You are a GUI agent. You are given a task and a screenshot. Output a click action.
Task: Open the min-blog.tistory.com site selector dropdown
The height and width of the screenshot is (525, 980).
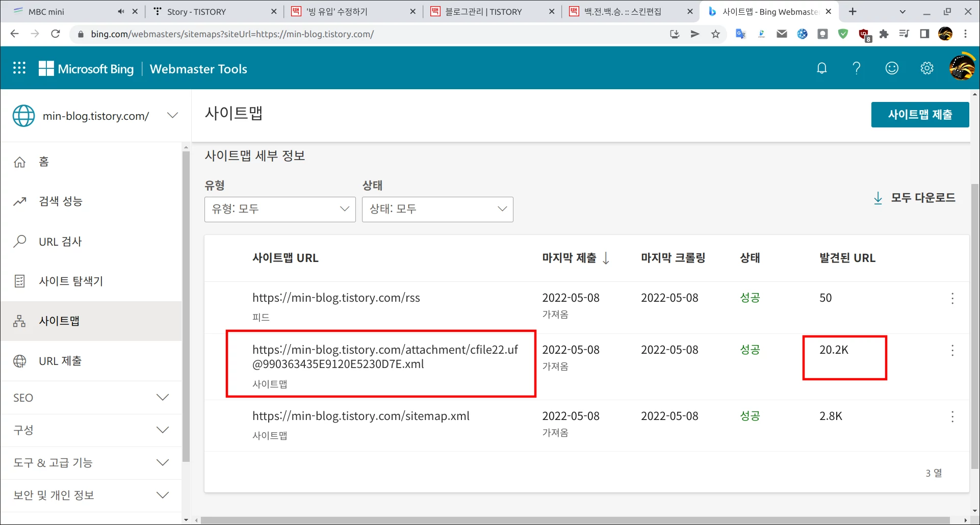tap(172, 116)
